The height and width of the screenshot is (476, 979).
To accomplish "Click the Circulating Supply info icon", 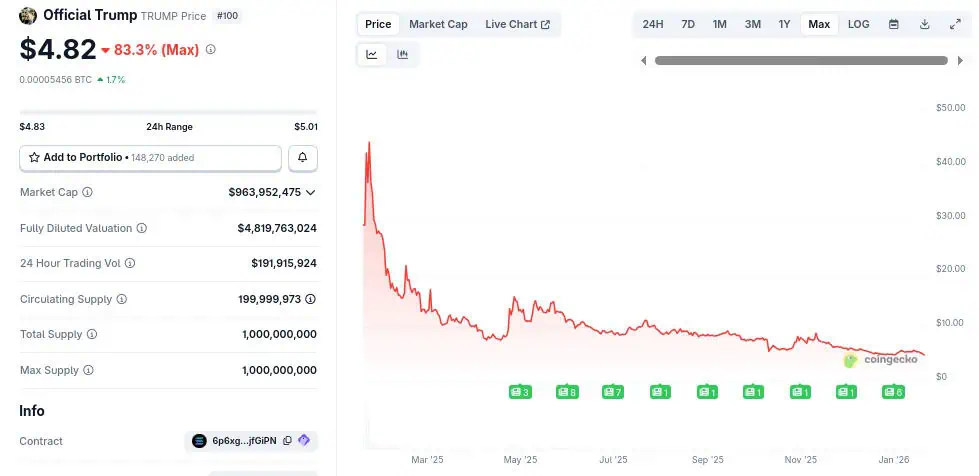I will (x=122, y=299).
